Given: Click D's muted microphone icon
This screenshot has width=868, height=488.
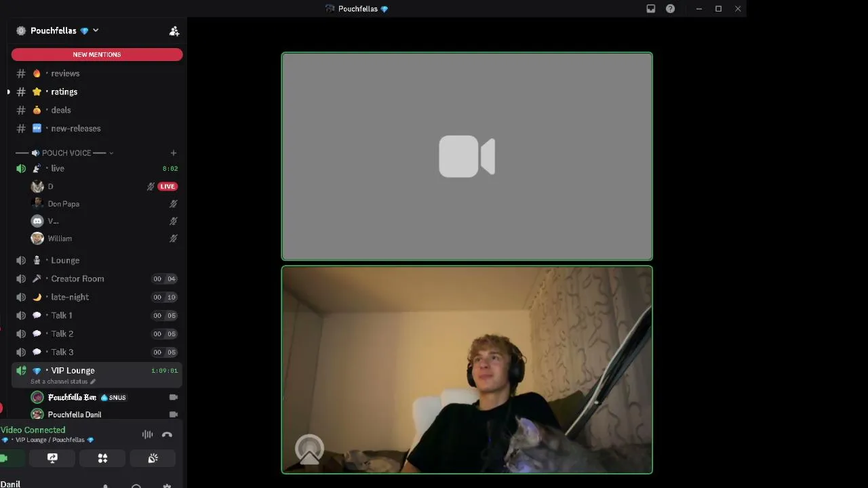Looking at the screenshot, I should (x=151, y=186).
